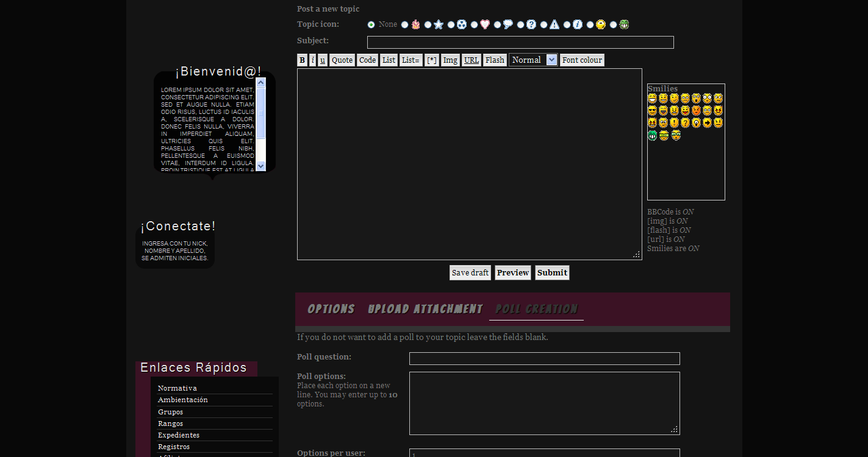Insert the orange embarrassed smiley
Image resolution: width=868 pixels, height=457 pixels.
(x=696, y=110)
